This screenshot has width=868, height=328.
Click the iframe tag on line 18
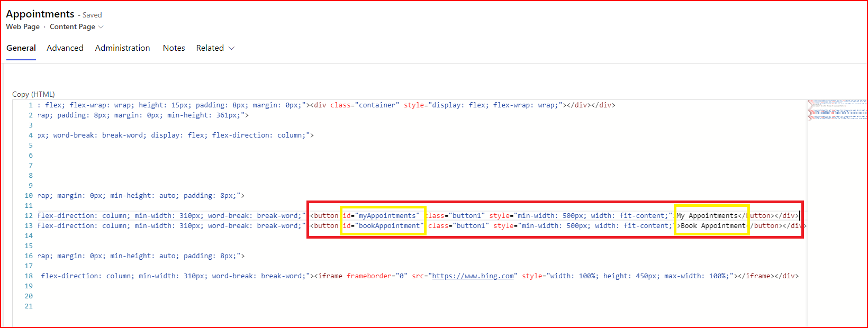pos(330,276)
